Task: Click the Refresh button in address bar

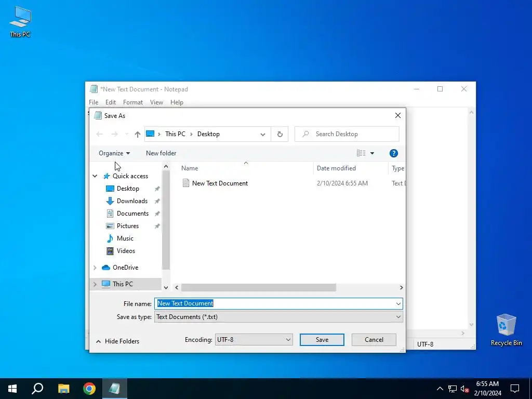Action: click(x=280, y=134)
